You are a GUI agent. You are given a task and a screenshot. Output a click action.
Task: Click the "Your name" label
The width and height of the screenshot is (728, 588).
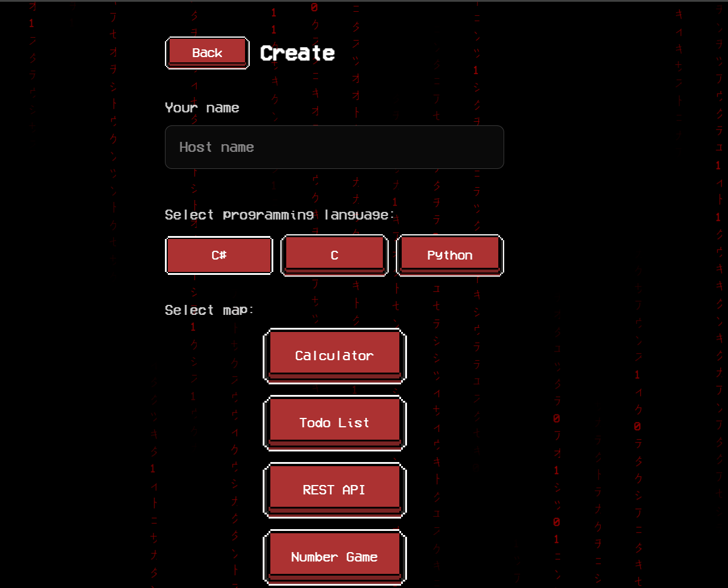coord(202,108)
